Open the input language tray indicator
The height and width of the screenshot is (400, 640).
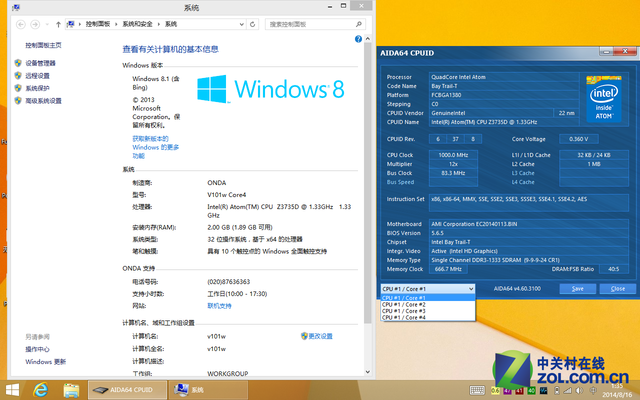(x=593, y=391)
